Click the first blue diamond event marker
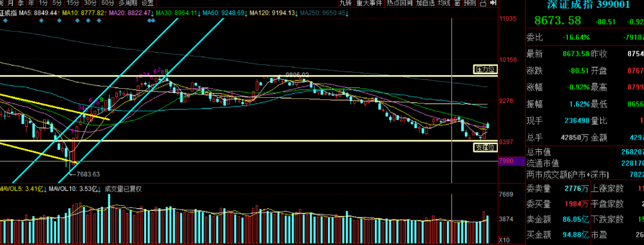The image size is (644, 245). point(5,21)
